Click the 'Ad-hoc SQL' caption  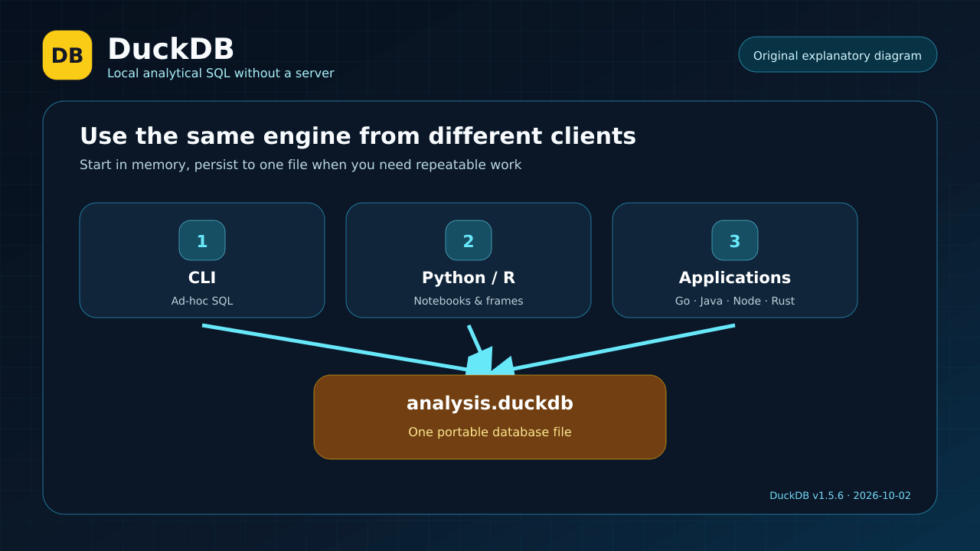click(x=202, y=301)
